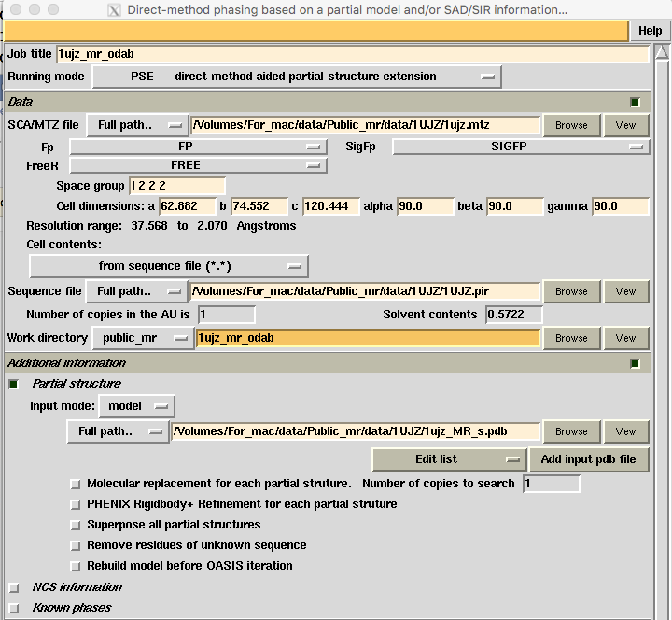Open the Running mode dropdown
672x620 pixels.
[297, 77]
